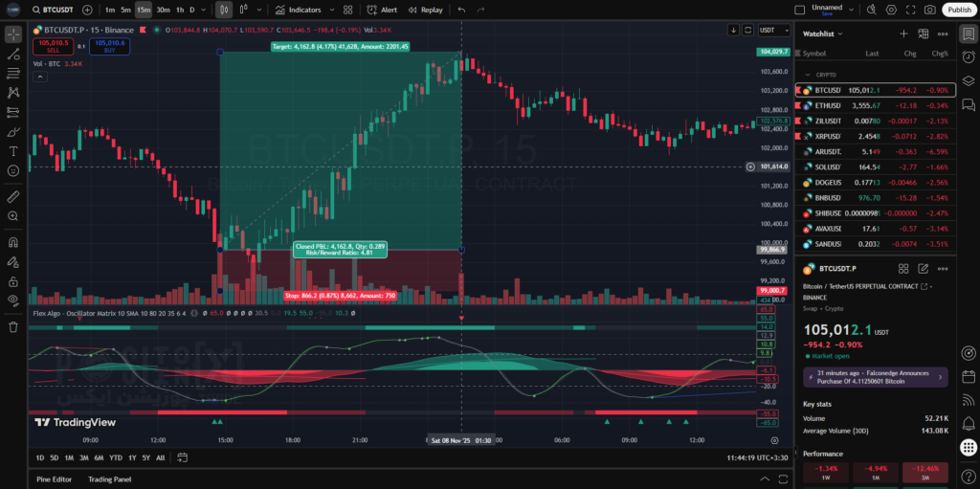
Task: Expand the bottom panel with up chevron
Action: coord(765,479)
